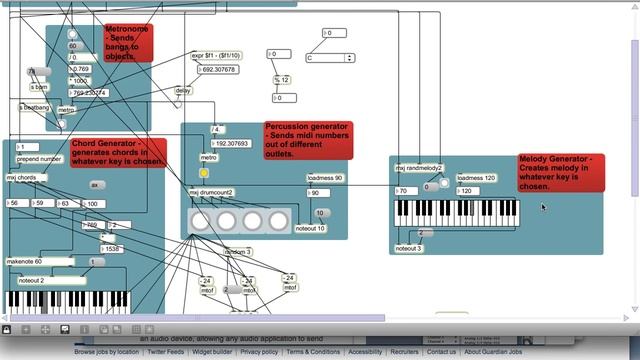Click the number box showing 692.307678
This screenshot has width=640, height=360.
point(218,70)
